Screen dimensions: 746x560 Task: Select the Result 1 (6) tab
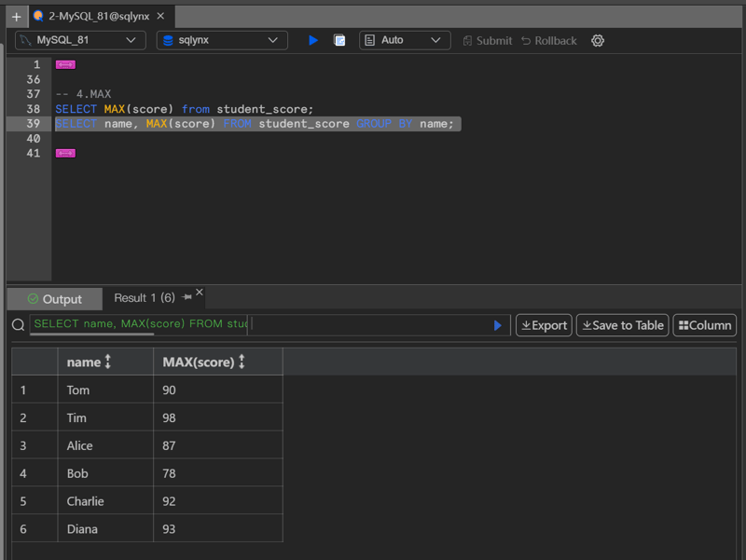pos(145,298)
